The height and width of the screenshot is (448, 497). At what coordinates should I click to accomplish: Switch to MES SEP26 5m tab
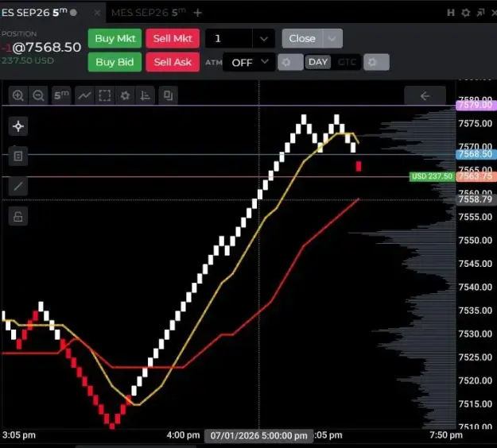pos(149,13)
